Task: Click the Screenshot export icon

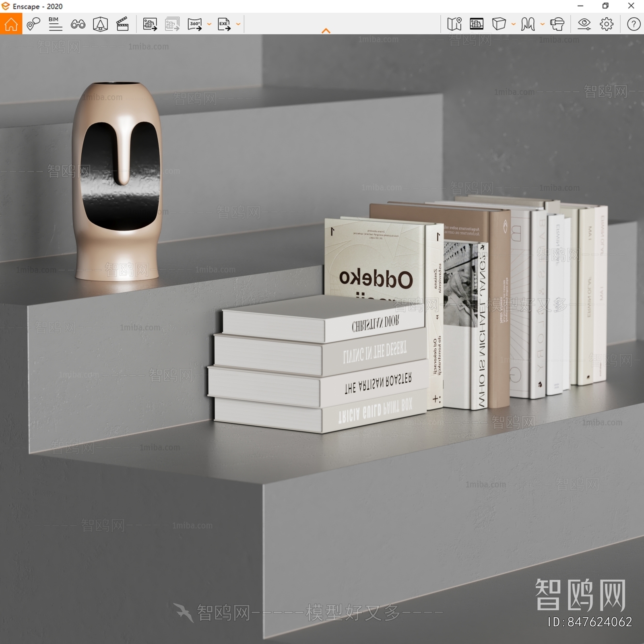Action: 150,24
